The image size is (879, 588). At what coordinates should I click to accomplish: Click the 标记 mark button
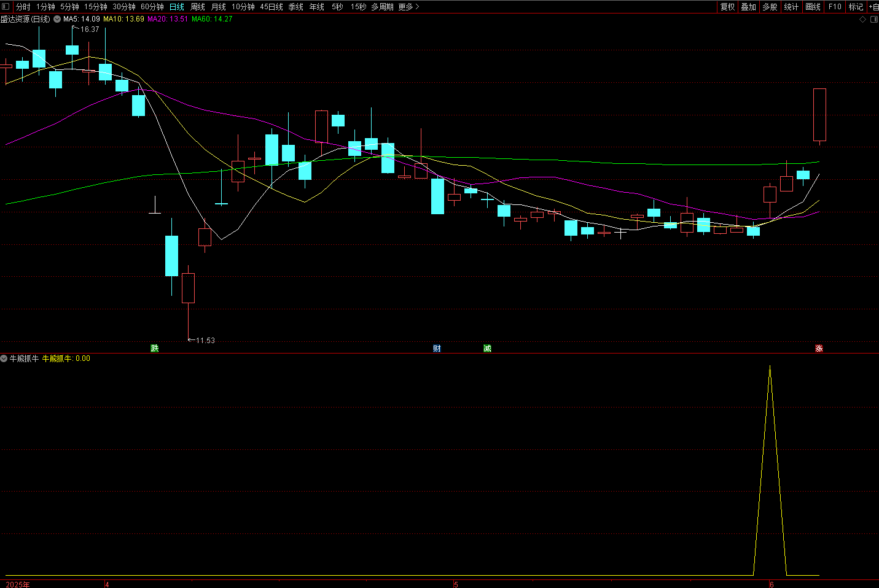(x=856, y=7)
